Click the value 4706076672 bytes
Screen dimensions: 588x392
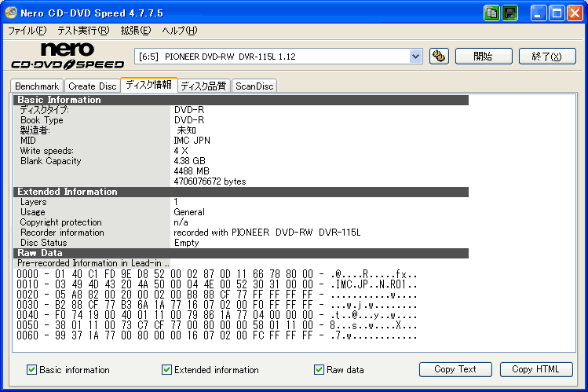[210, 181]
